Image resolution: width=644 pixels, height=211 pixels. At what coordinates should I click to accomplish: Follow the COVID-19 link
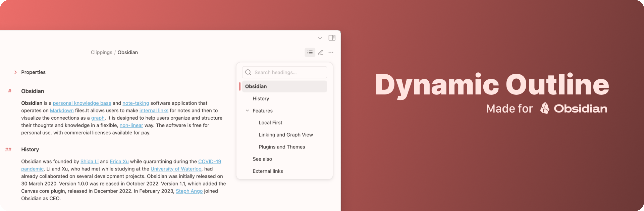tap(210, 161)
